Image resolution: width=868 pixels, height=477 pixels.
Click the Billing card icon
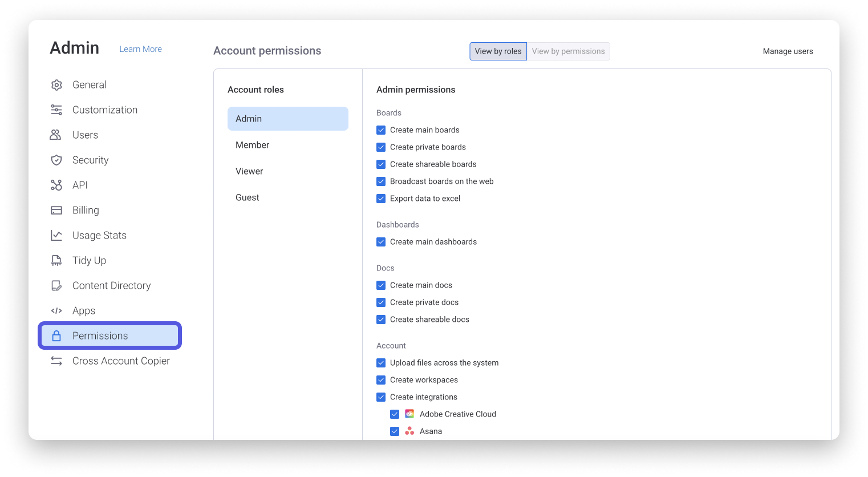[56, 211]
